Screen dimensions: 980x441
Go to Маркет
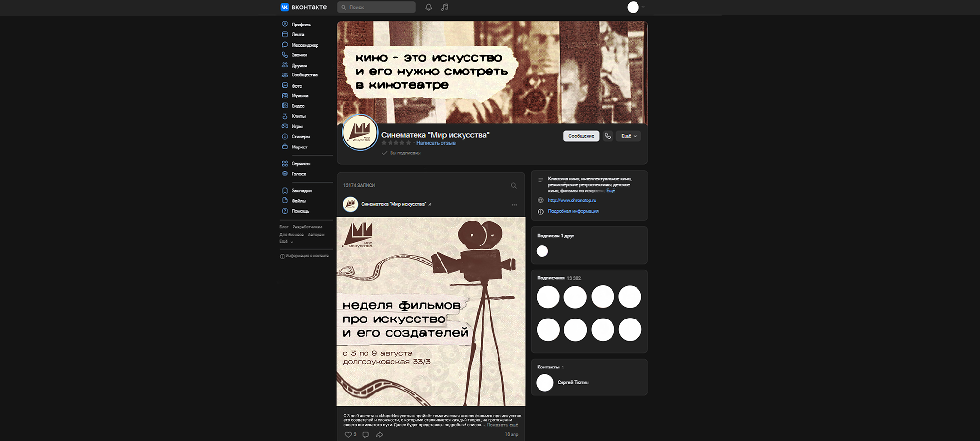pos(294,147)
